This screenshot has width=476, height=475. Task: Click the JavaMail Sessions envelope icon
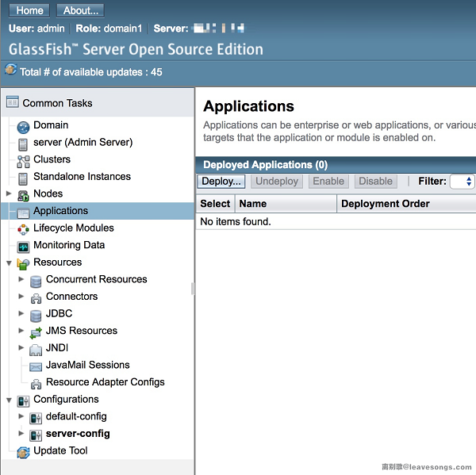coord(36,366)
